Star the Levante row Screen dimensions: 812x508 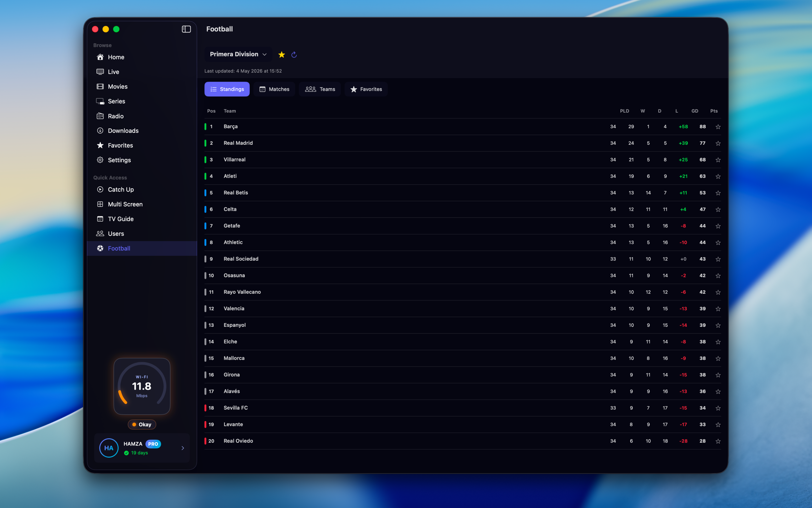718,425
